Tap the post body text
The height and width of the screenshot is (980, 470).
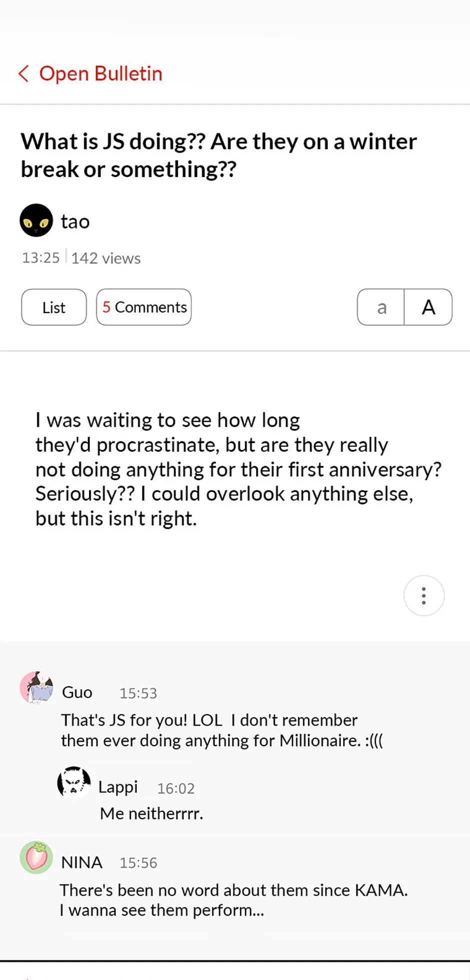237,469
